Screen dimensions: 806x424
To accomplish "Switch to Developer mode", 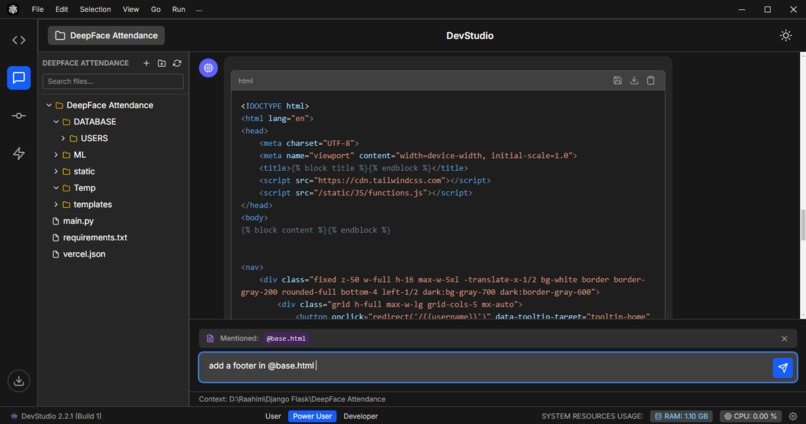I will click(361, 416).
